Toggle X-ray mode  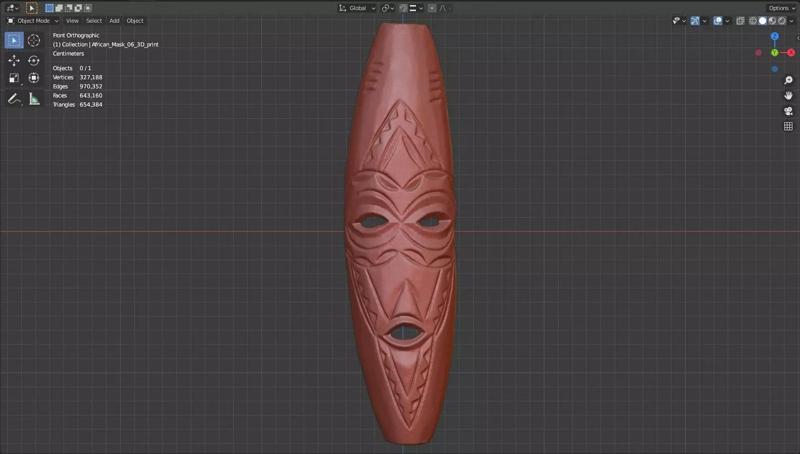pyautogui.click(x=740, y=21)
